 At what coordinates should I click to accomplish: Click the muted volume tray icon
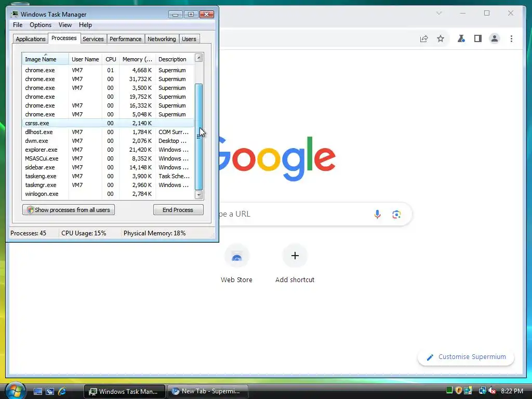tap(492, 391)
